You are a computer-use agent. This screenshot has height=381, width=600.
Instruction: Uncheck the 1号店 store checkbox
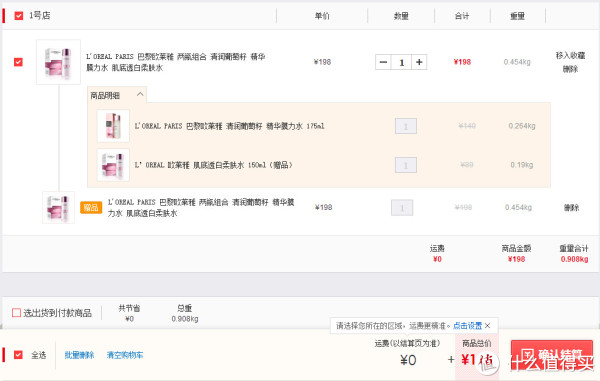click(x=18, y=16)
